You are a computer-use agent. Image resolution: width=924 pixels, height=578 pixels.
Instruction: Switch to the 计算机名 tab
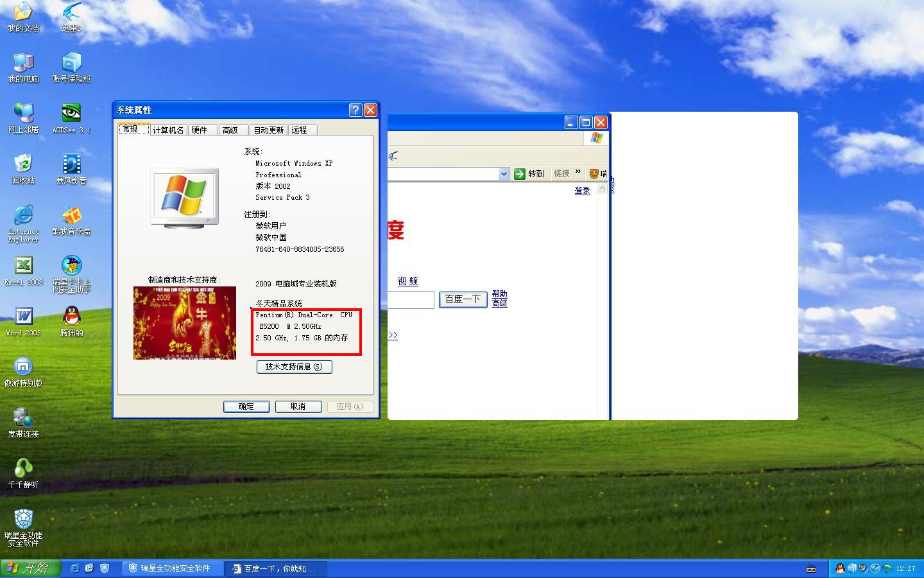coord(168,130)
